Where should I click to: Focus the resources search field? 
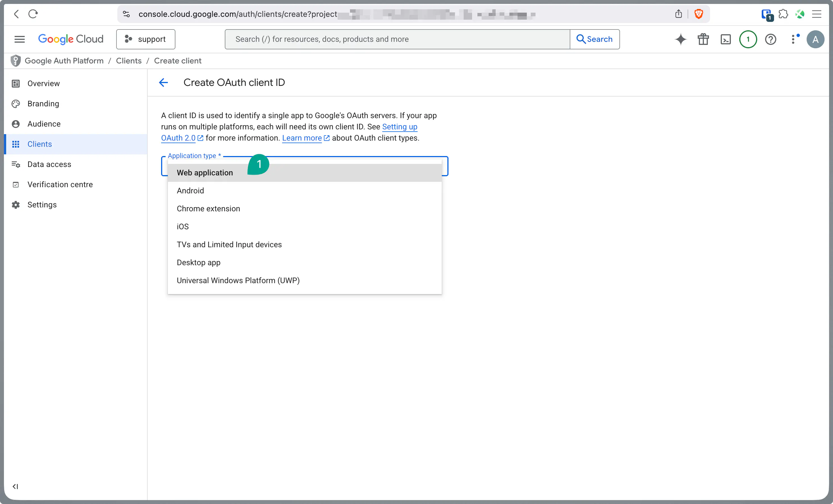pyautogui.click(x=397, y=39)
